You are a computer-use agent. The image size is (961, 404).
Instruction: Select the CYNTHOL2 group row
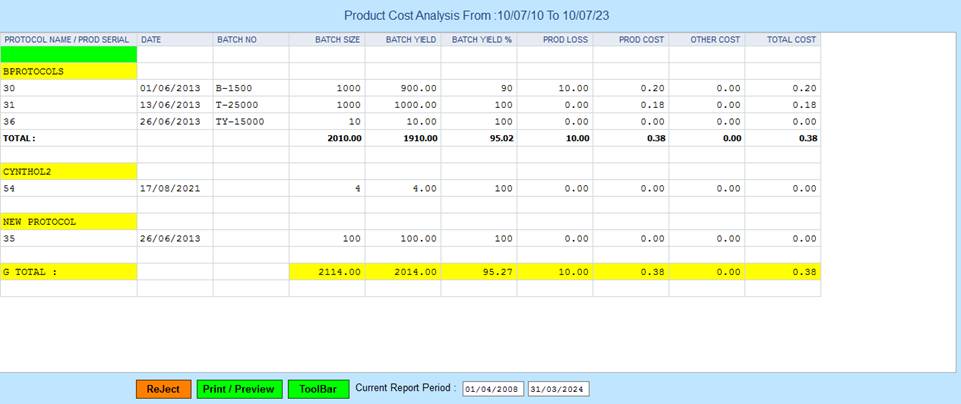68,172
